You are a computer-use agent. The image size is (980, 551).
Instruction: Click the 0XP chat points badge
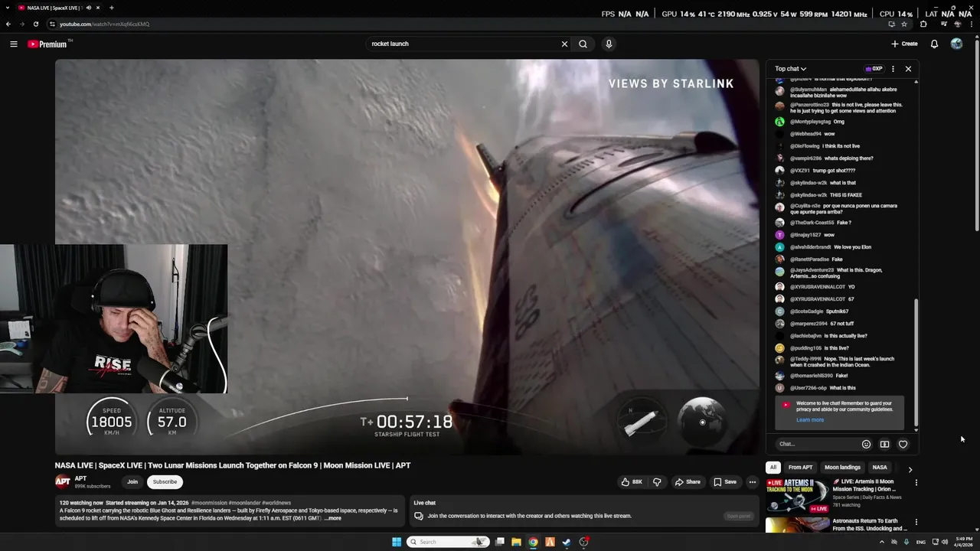click(874, 69)
